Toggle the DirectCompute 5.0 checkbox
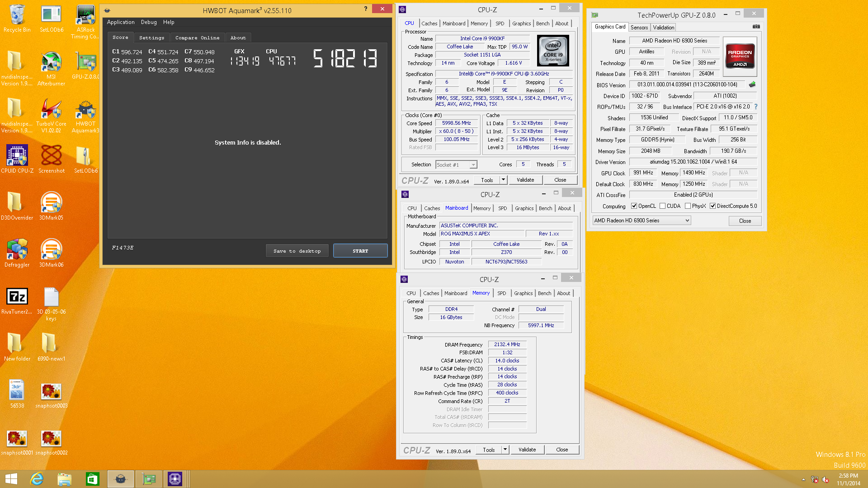 coord(712,206)
